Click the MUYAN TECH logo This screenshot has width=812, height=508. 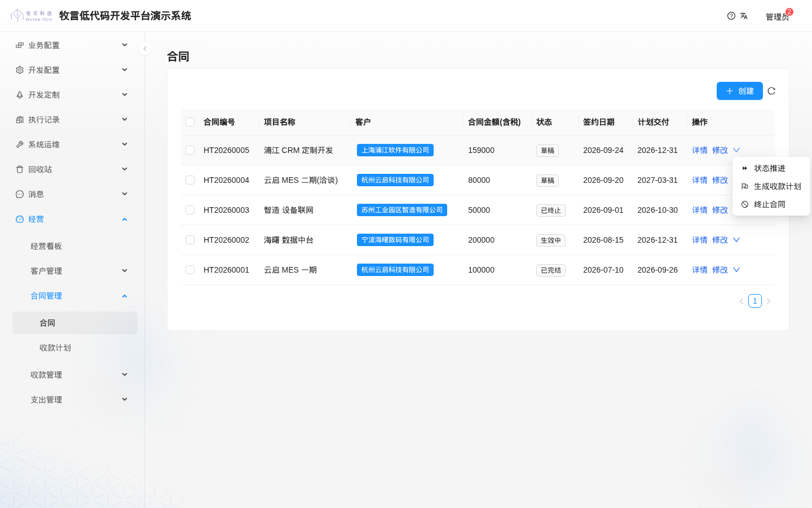coord(32,16)
